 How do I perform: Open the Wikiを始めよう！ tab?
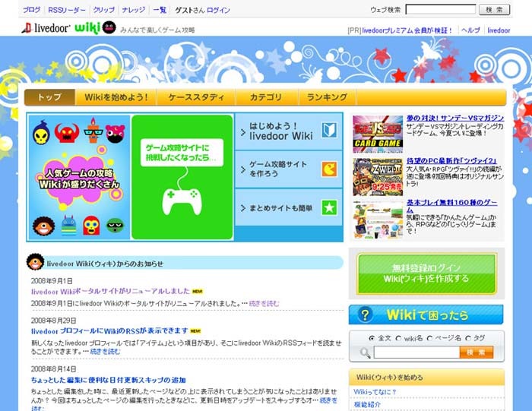(x=116, y=97)
